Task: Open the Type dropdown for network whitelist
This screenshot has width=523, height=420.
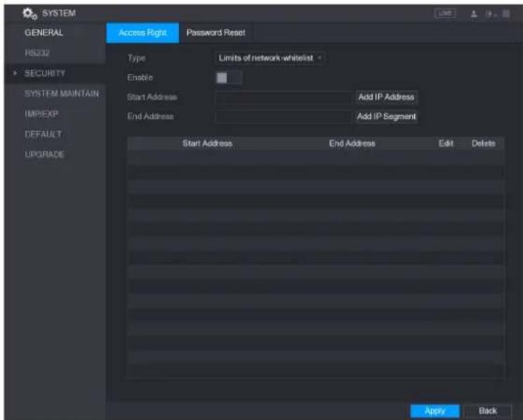Action: tap(270, 58)
